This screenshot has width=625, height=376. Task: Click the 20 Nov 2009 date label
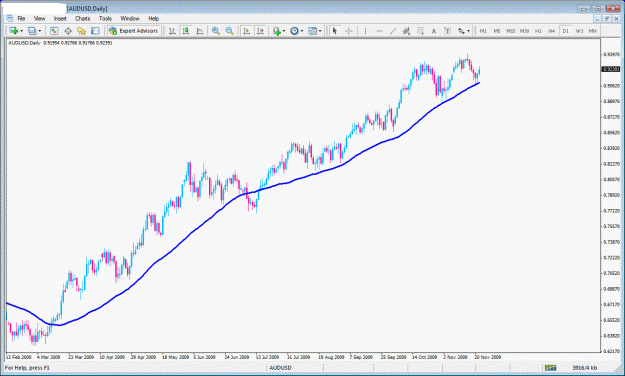pyautogui.click(x=487, y=357)
